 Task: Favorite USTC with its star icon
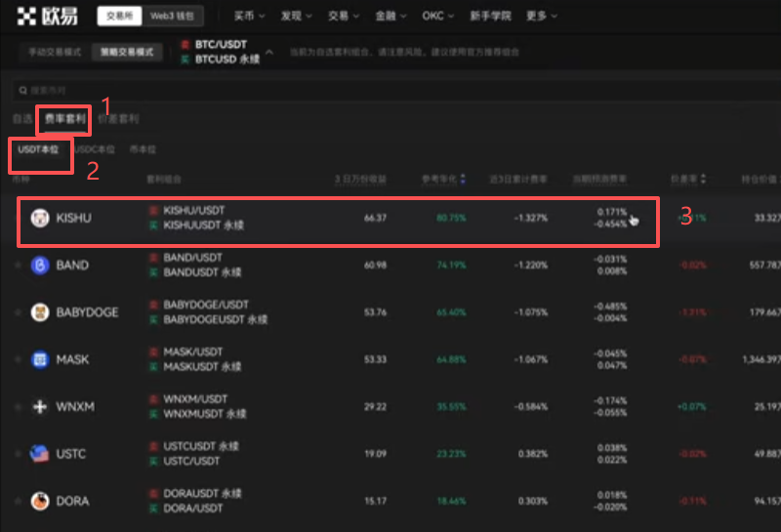[18, 454]
